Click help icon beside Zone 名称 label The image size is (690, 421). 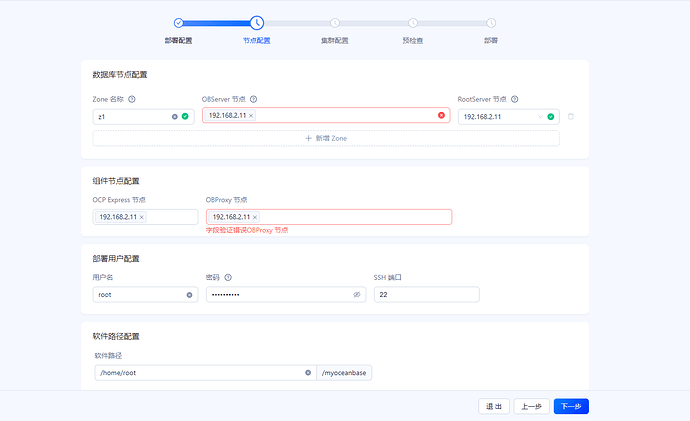[132, 99]
